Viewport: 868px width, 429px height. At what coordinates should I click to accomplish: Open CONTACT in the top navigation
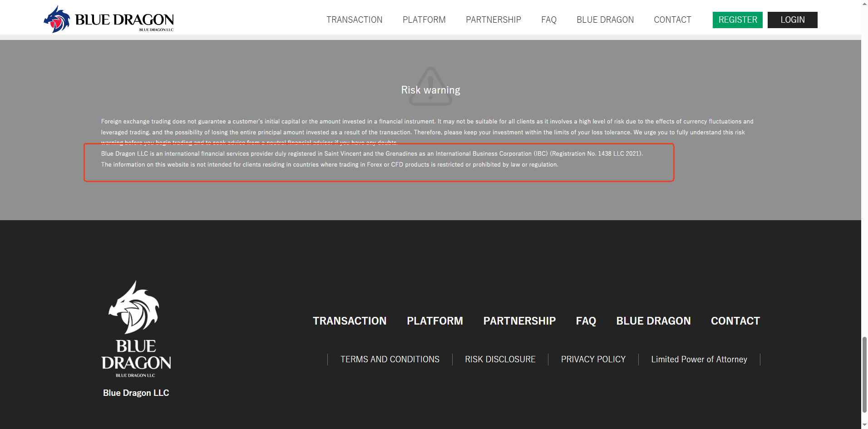[x=672, y=20]
